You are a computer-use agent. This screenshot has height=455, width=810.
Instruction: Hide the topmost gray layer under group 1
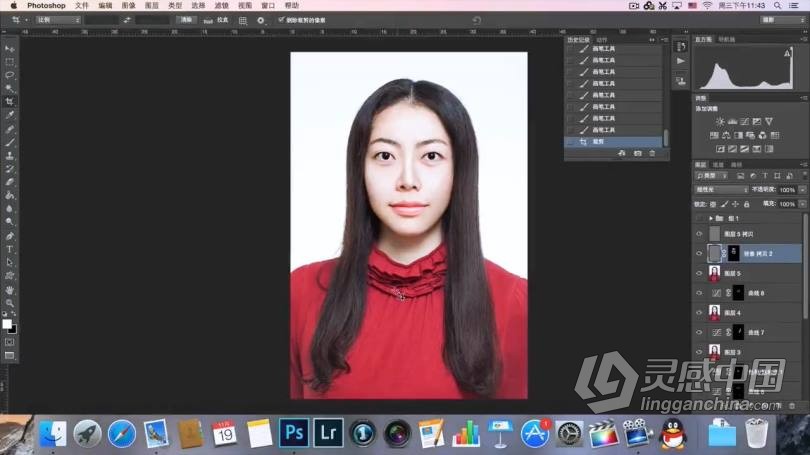pyautogui.click(x=699, y=234)
